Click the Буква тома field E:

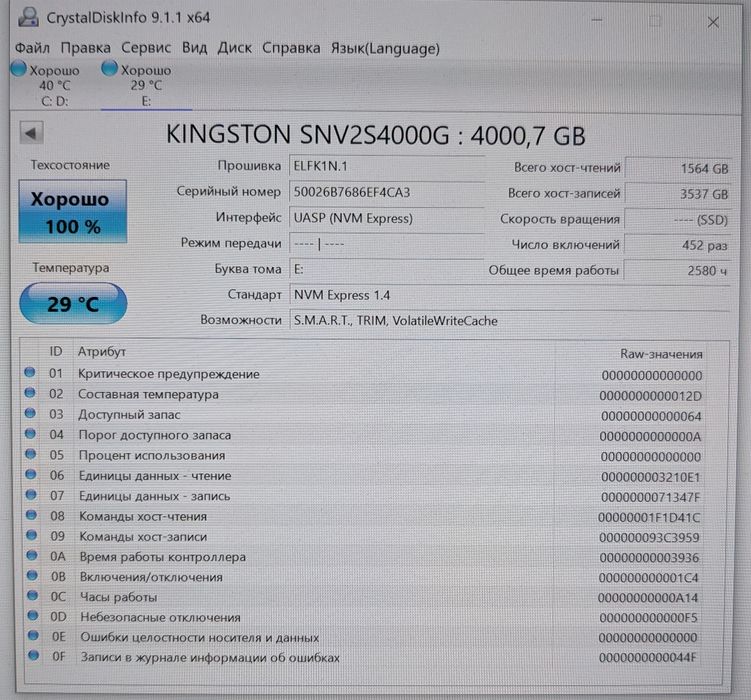tap(387, 269)
